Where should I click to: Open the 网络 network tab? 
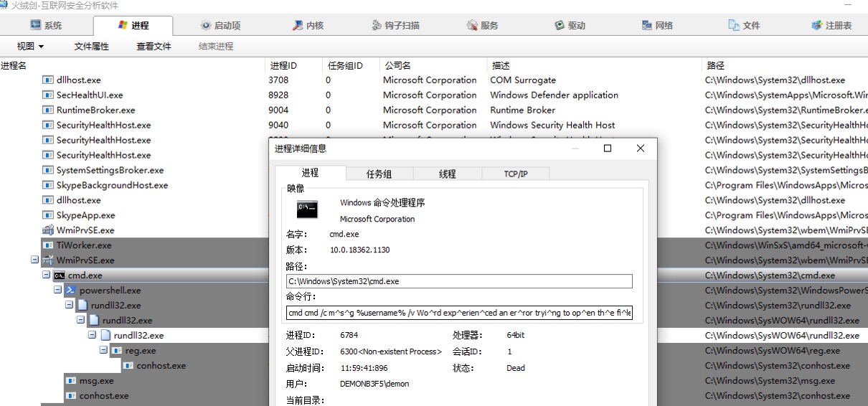pyautogui.click(x=657, y=25)
